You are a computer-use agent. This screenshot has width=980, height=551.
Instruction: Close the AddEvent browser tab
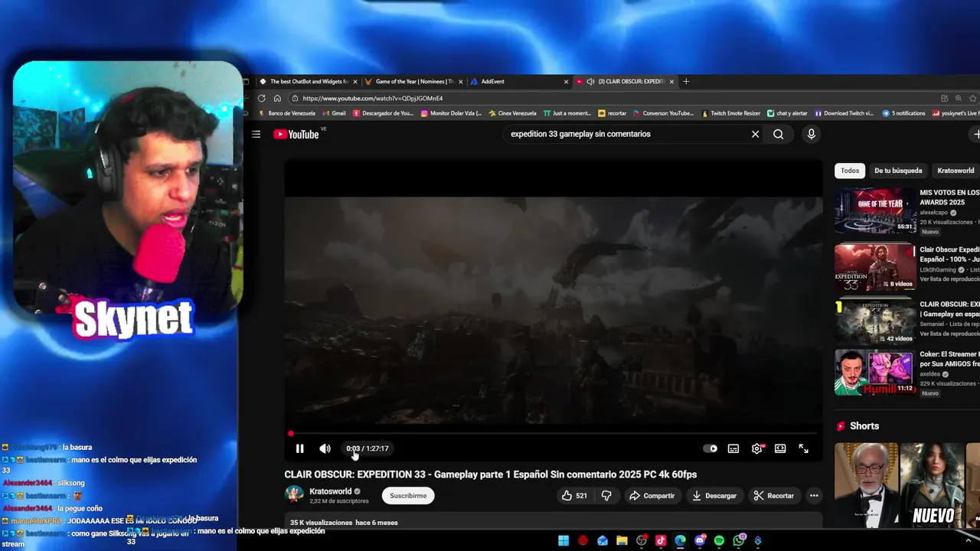566,81
